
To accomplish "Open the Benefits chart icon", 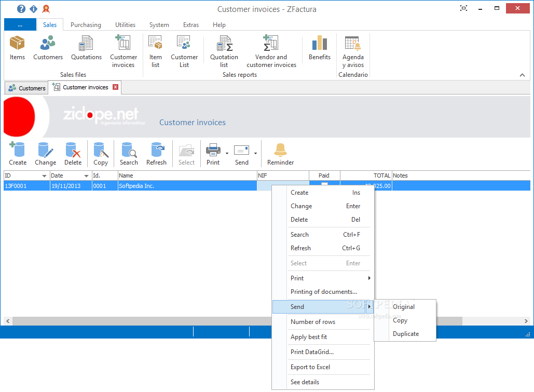I will click(320, 48).
